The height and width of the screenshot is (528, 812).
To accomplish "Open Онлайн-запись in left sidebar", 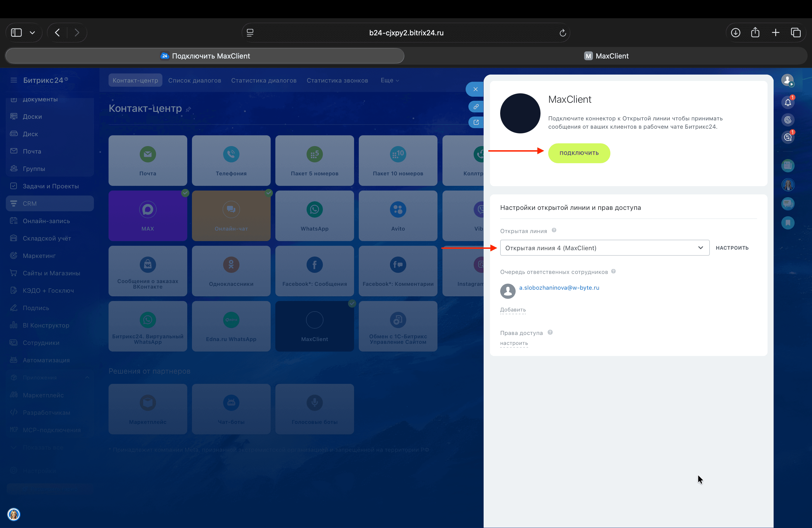I will click(x=50, y=221).
